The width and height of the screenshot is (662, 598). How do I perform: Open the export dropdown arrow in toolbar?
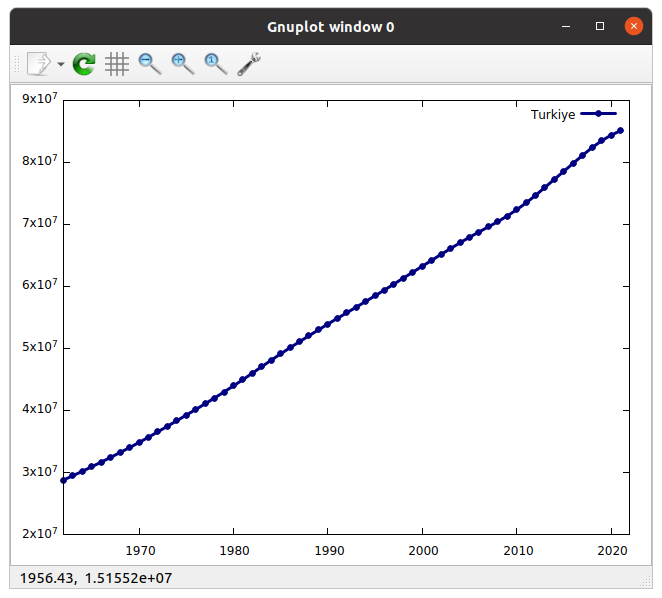pos(61,65)
